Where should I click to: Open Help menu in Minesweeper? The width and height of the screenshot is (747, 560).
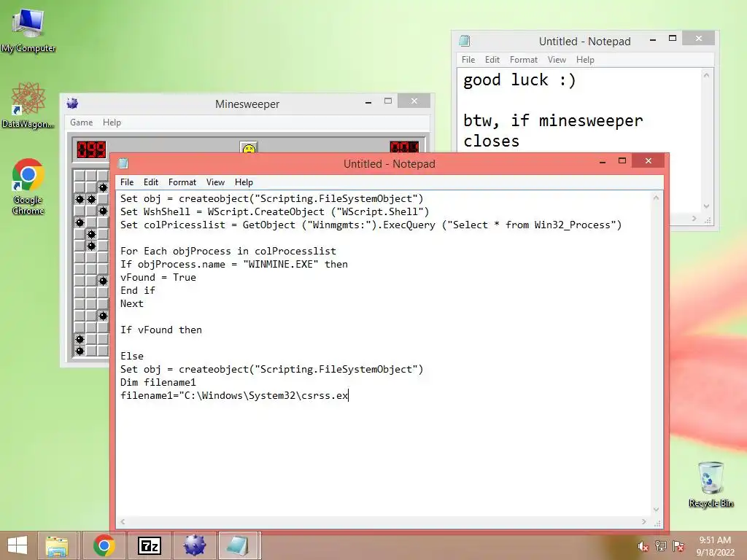[x=112, y=122]
